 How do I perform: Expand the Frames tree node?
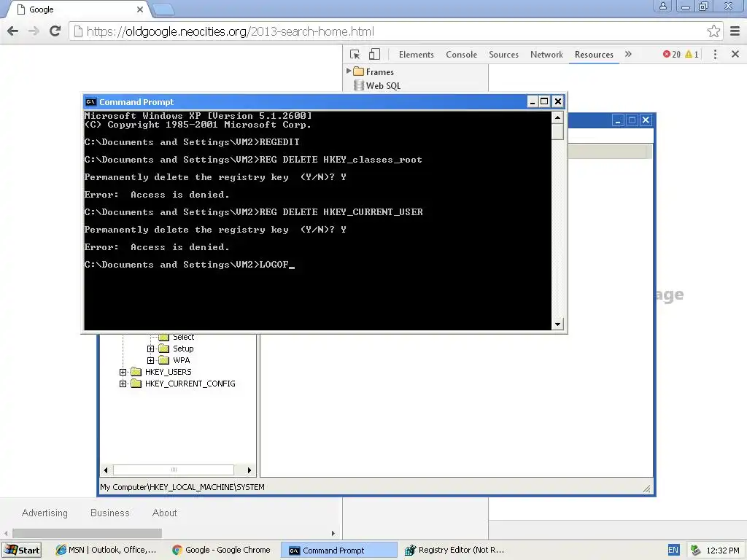tap(349, 71)
